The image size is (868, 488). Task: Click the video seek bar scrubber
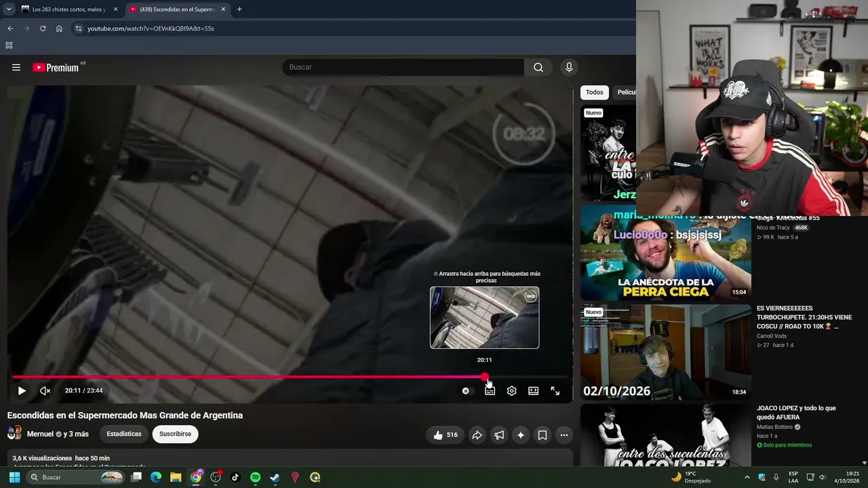pos(484,377)
